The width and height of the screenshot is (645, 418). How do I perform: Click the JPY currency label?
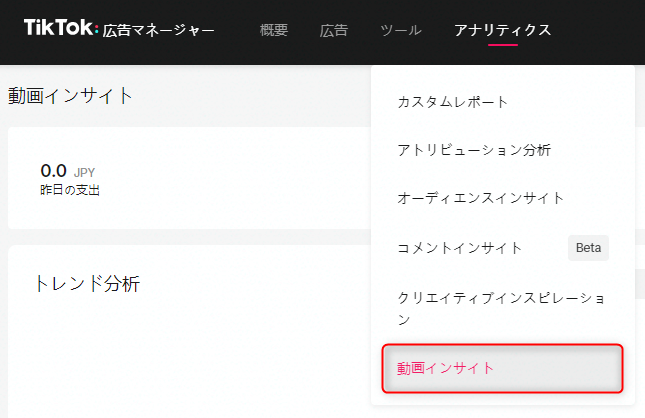tap(84, 172)
